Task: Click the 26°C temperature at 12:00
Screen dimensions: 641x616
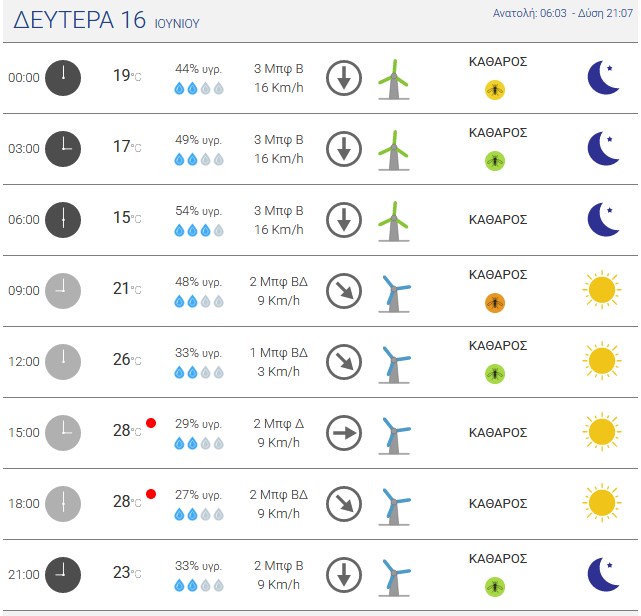Action: (x=127, y=360)
